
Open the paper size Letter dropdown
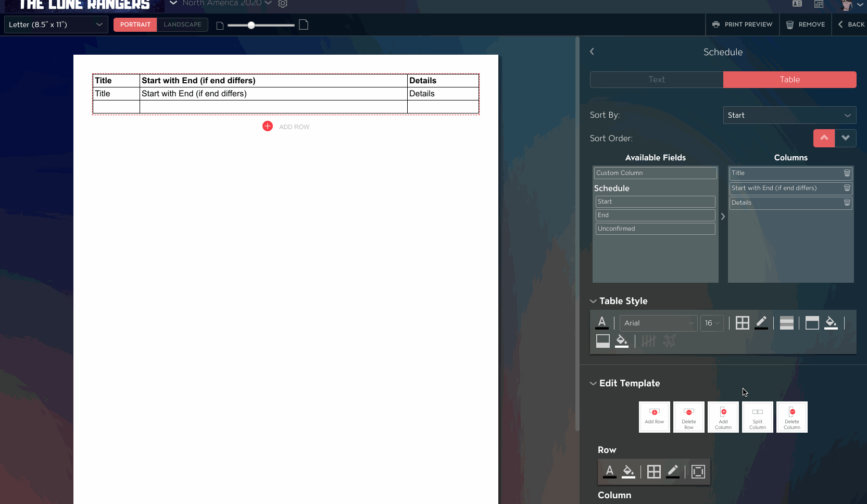(x=56, y=24)
